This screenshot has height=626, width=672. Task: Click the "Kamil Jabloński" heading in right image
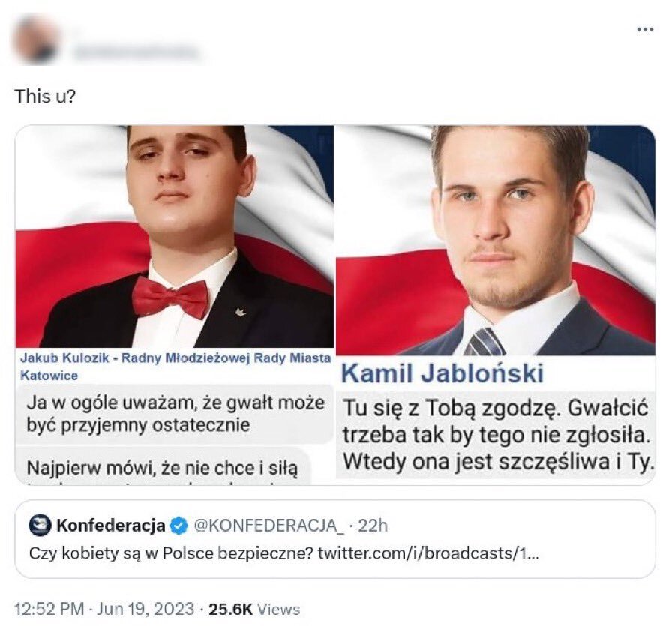point(442,373)
